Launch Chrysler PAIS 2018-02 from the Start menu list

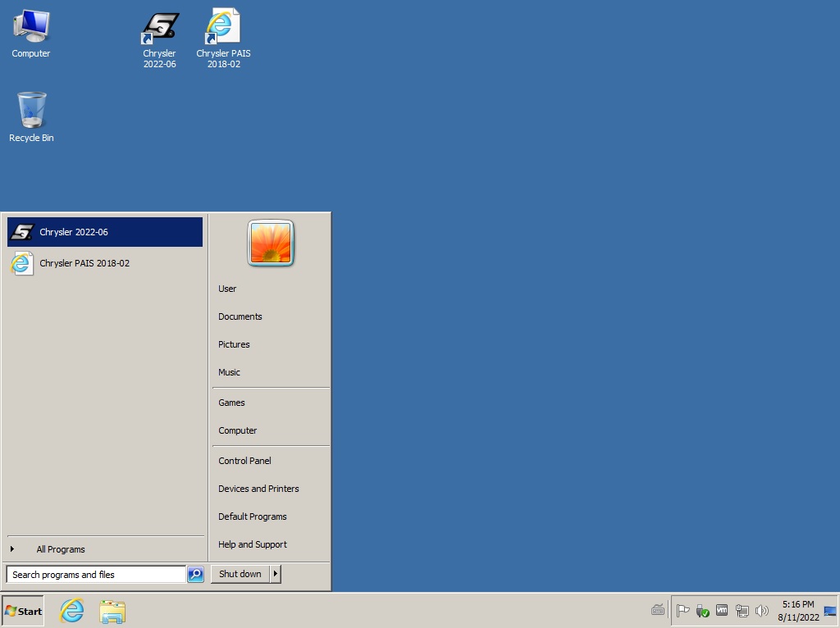pos(105,263)
